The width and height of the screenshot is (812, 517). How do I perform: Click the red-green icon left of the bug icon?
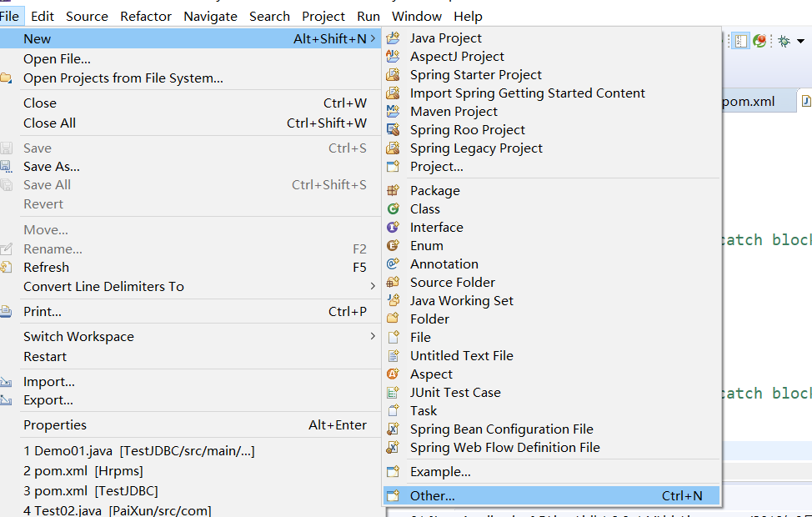pyautogui.click(x=759, y=41)
